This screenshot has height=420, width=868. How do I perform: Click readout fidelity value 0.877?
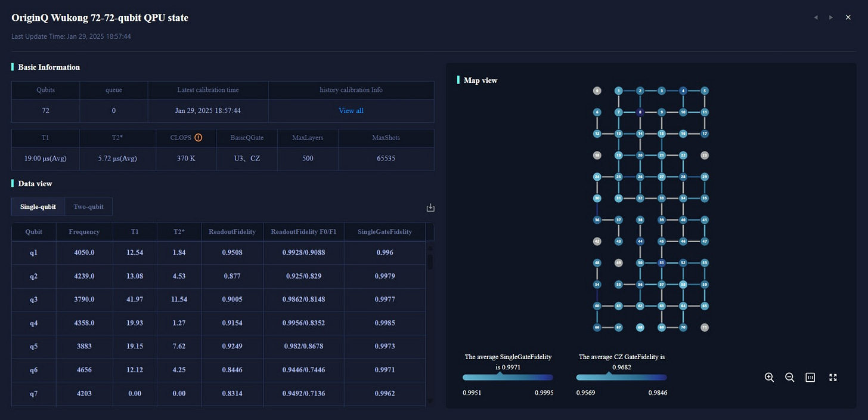[232, 276]
